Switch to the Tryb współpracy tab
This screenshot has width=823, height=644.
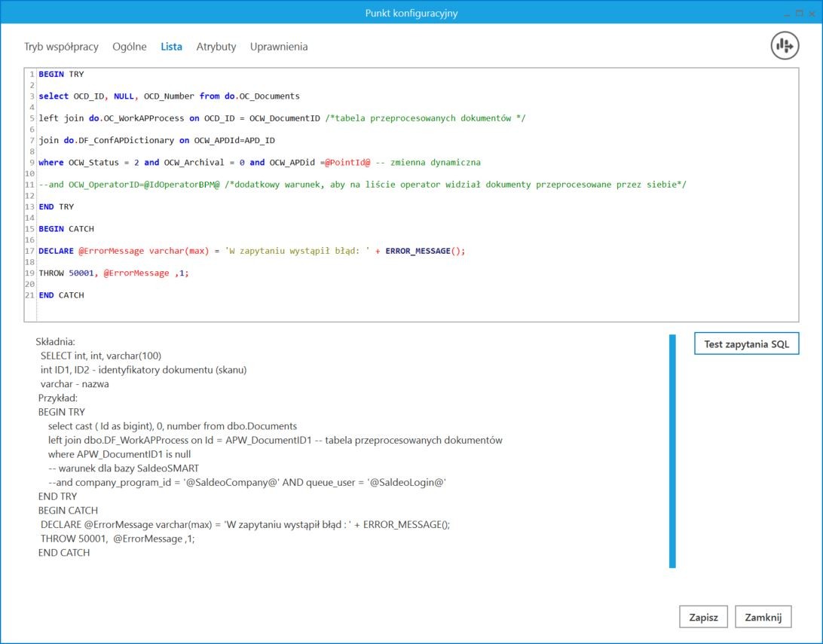[61, 47]
